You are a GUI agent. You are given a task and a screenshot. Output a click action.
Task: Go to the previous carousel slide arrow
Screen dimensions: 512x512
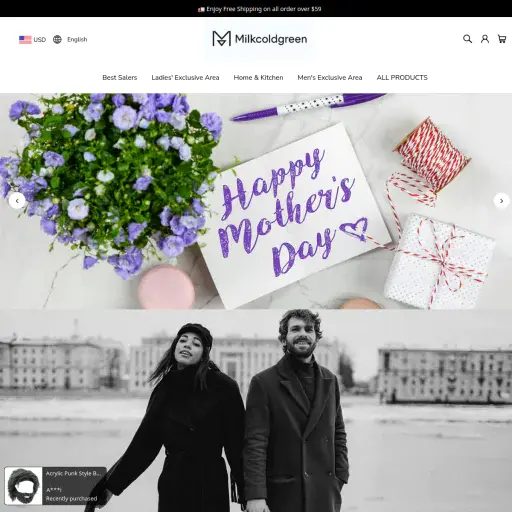click(17, 201)
